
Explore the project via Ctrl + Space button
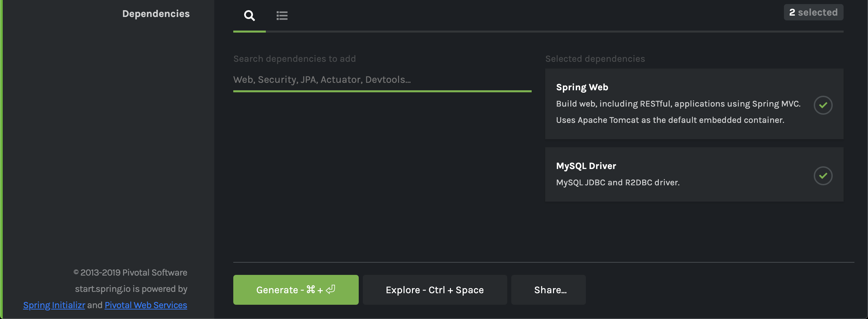coord(435,290)
